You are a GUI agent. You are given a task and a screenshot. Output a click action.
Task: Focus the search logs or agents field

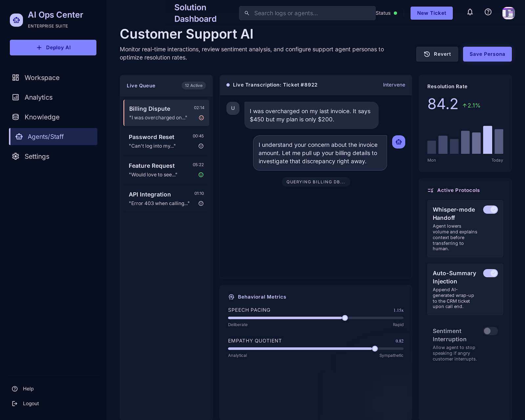[x=307, y=13]
